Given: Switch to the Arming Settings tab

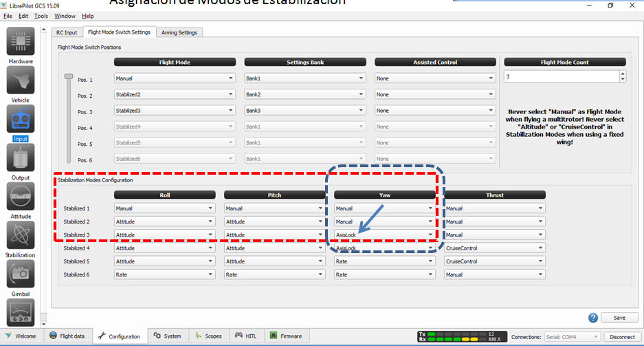Looking at the screenshot, I should (x=179, y=32).
